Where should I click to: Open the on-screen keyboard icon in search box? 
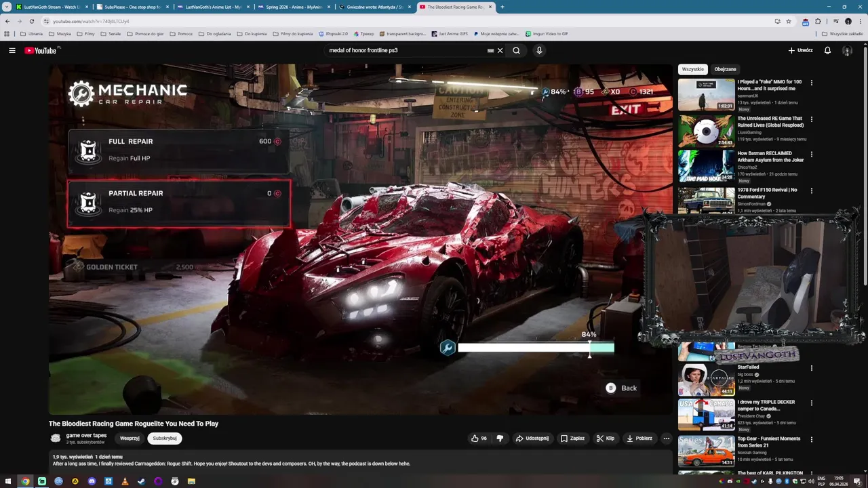coord(490,50)
